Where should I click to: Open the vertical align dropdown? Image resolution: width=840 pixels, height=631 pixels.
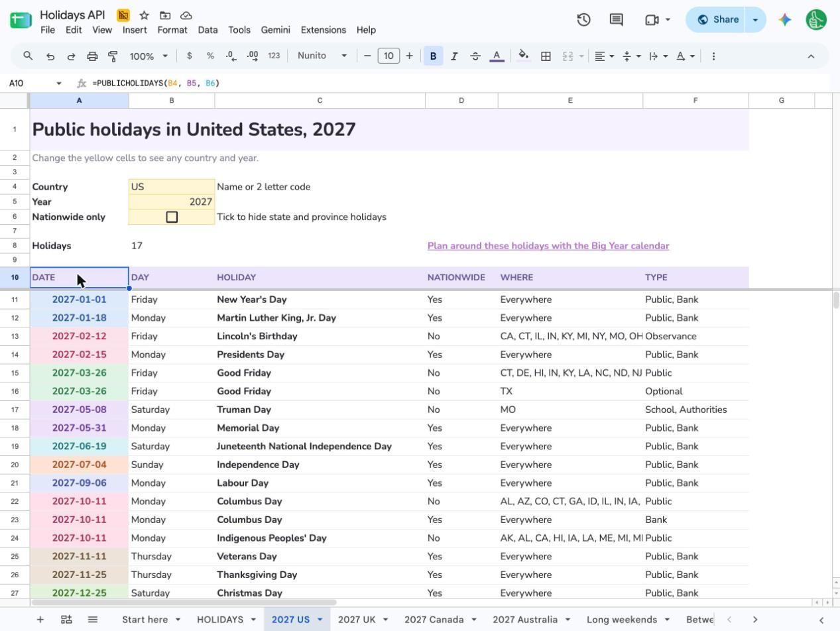pos(631,56)
